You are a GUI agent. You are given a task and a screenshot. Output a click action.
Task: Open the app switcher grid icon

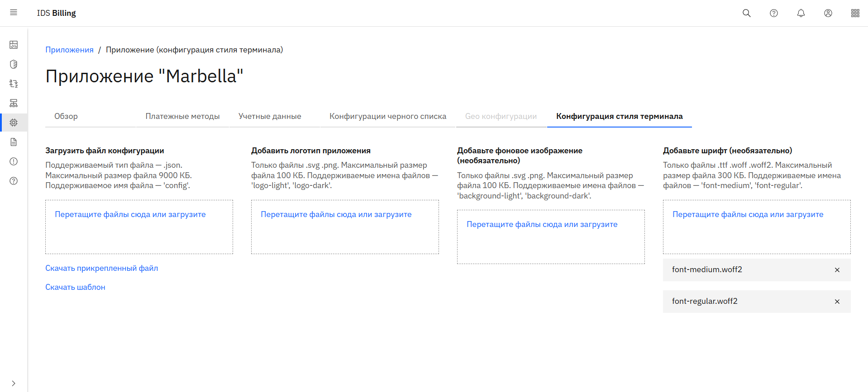[855, 13]
